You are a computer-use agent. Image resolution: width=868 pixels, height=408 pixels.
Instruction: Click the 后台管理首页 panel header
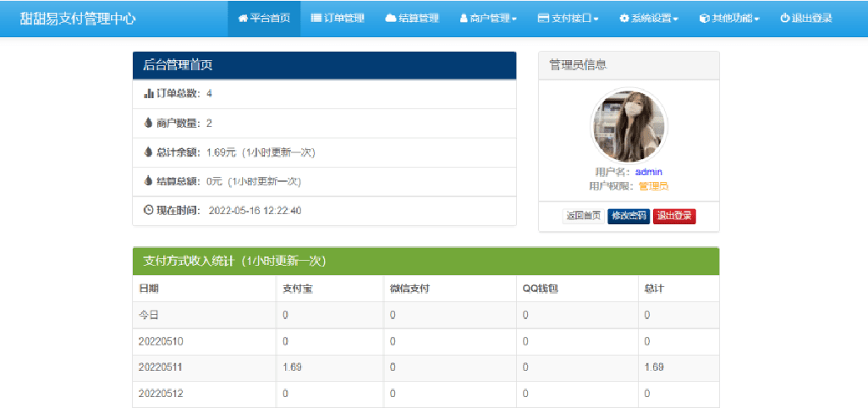(x=324, y=65)
